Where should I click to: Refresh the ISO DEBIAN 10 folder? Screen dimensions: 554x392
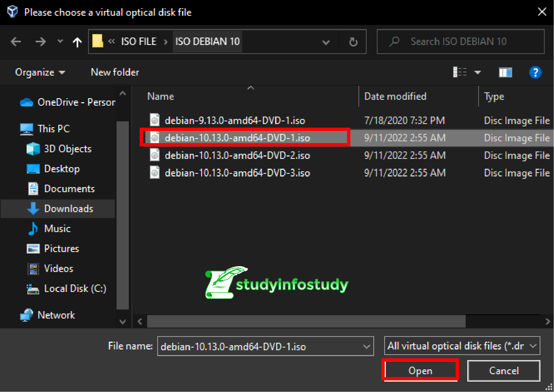click(353, 42)
